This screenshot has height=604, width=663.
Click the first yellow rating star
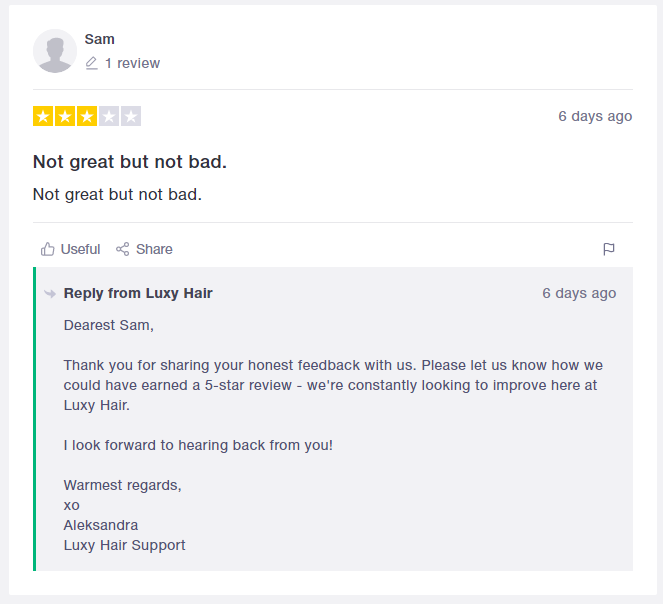coord(43,116)
